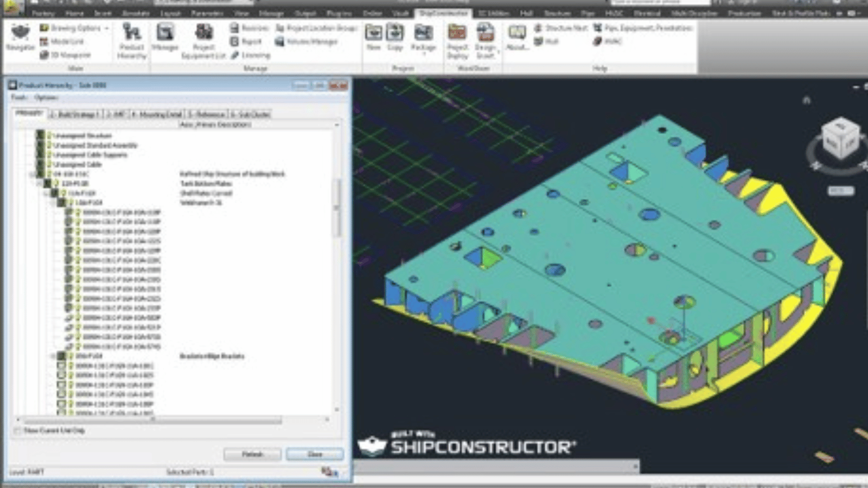
Task: Click the New project icon
Action: (x=373, y=37)
